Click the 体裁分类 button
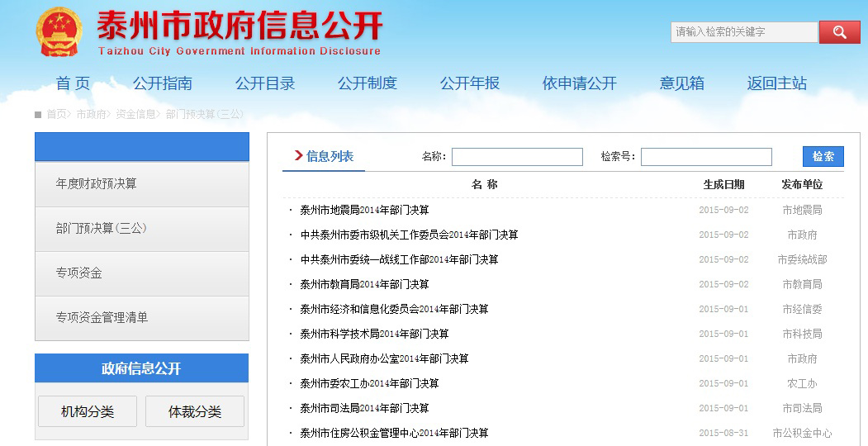The image size is (868, 446). (x=195, y=411)
